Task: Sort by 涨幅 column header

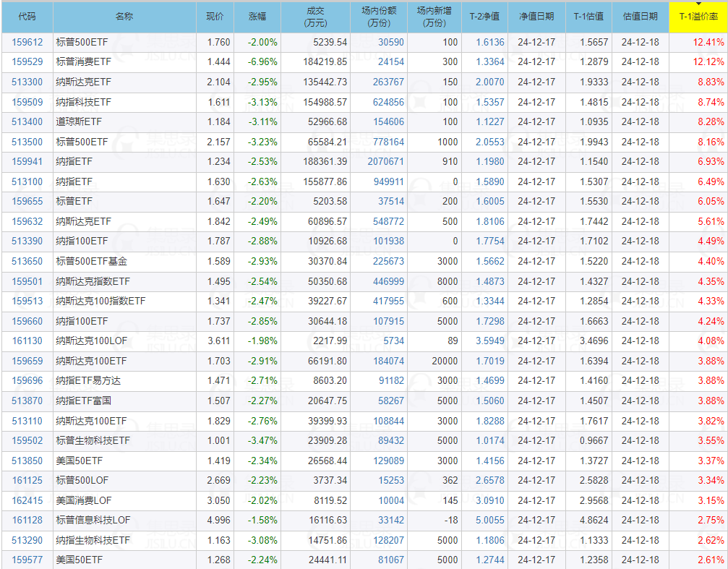Action: [258, 15]
